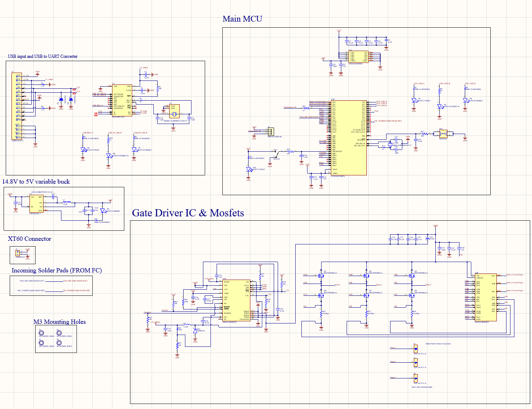Select Zener diode D11 SMBJ15A
This screenshot has height=409, width=532.
tap(195, 330)
